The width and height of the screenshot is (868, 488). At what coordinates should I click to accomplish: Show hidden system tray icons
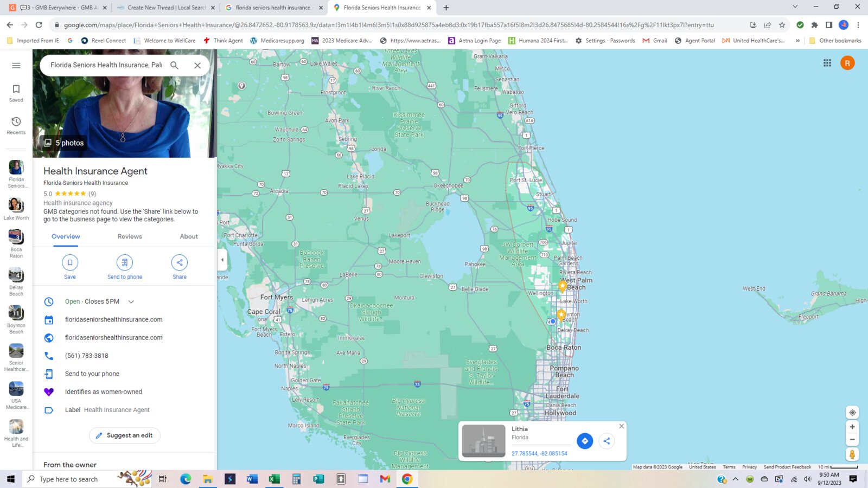coord(736,479)
